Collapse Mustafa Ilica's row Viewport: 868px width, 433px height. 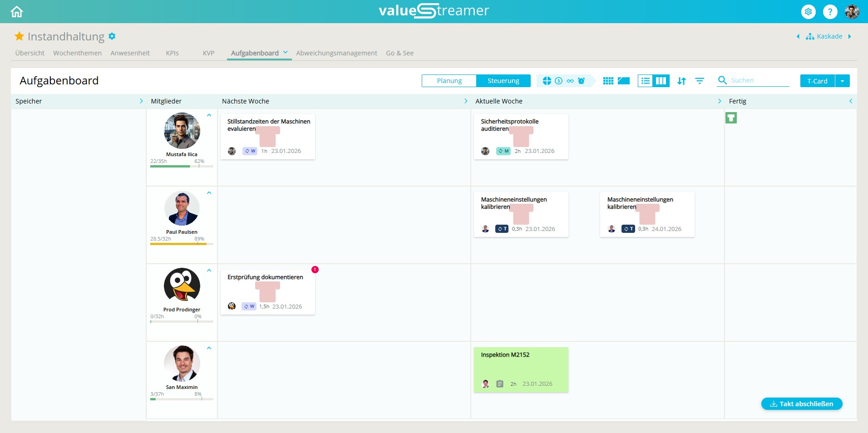point(209,115)
